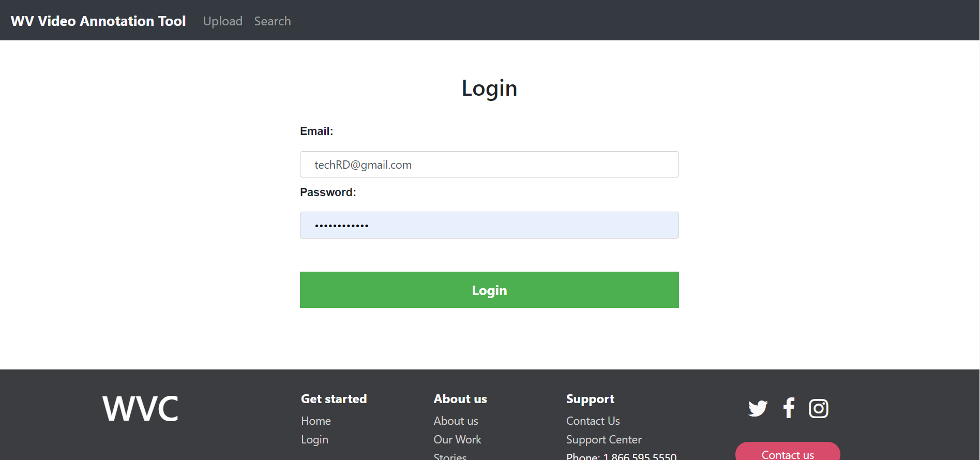Visit the Our Work link
Viewport: 980px width, 460px height.
457,439
